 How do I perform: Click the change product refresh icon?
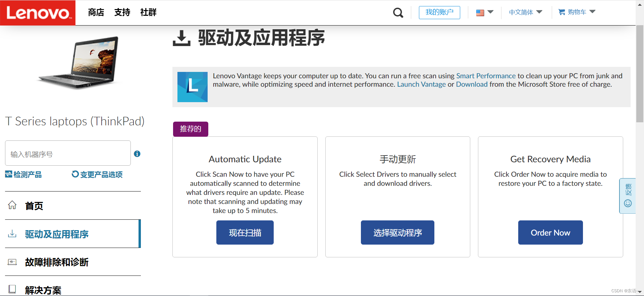point(75,174)
